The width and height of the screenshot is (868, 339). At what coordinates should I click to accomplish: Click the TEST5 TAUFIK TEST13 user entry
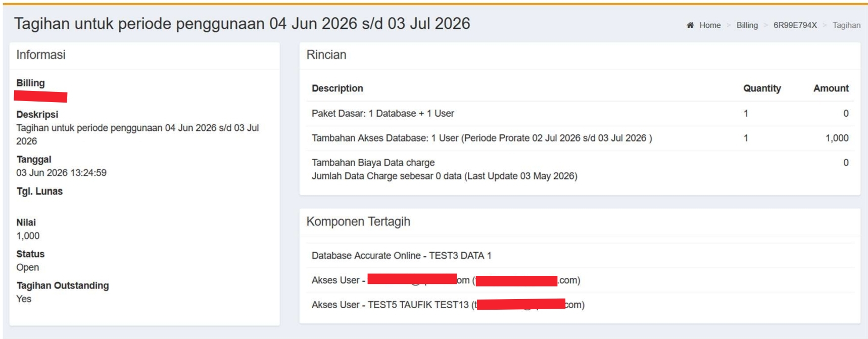[x=418, y=305]
